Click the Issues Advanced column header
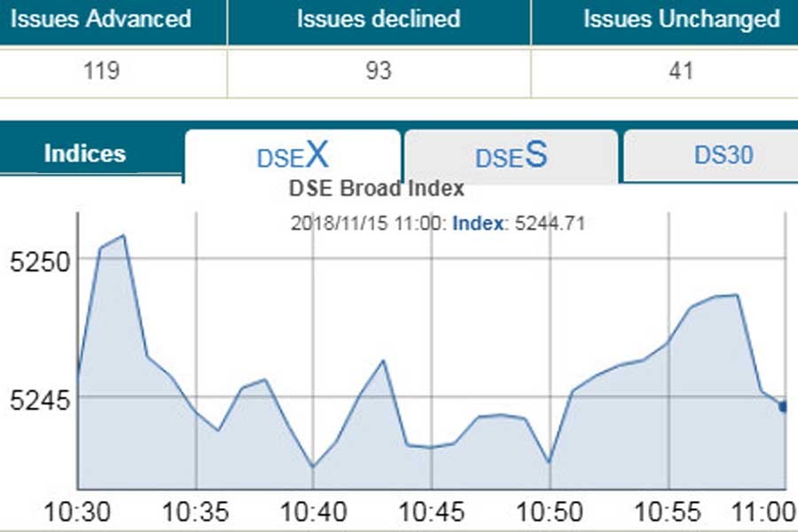This screenshot has width=798, height=532. (100, 19)
